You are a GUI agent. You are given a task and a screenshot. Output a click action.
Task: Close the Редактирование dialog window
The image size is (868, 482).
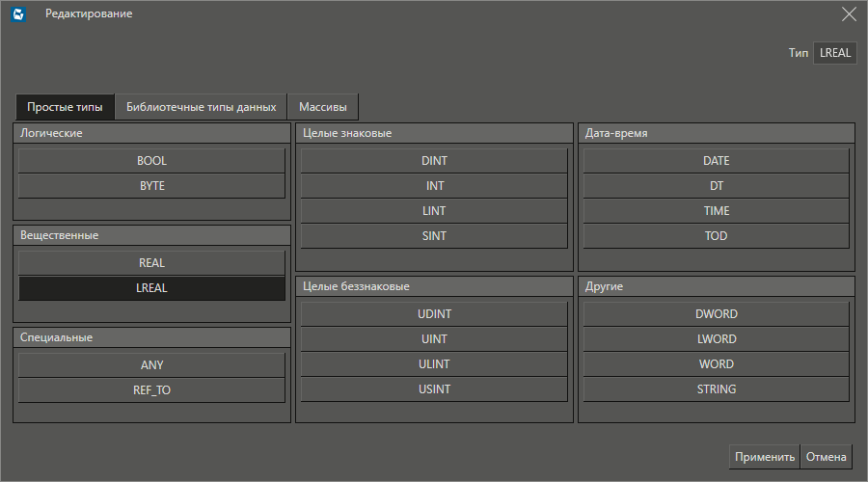(x=849, y=14)
